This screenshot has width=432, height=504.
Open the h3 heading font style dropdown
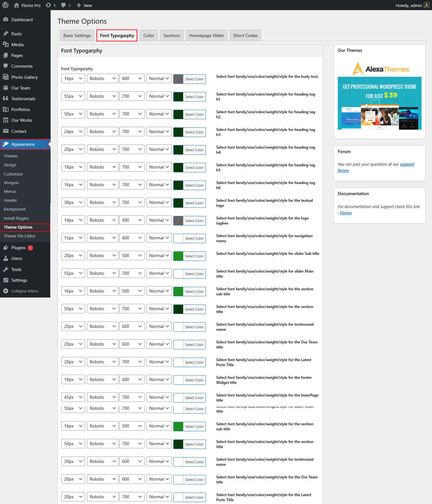[x=159, y=132]
